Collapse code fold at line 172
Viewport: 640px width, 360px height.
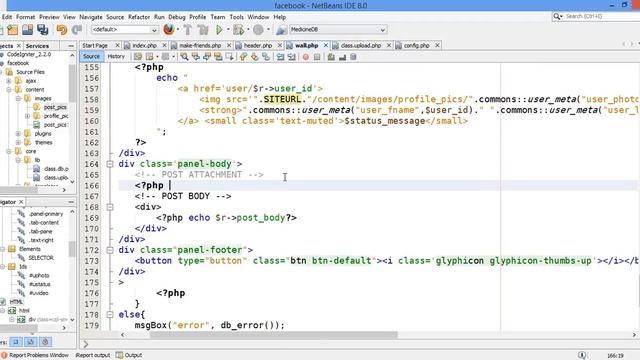[x=110, y=250]
